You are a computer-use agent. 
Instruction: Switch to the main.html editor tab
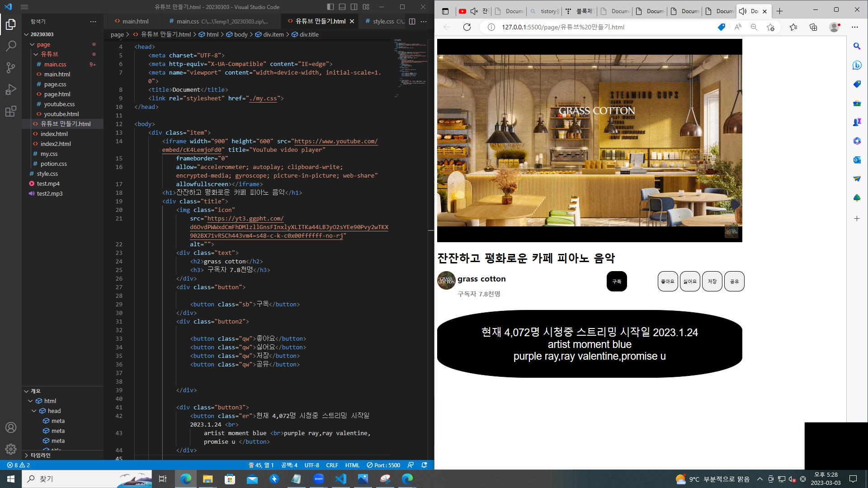click(135, 21)
